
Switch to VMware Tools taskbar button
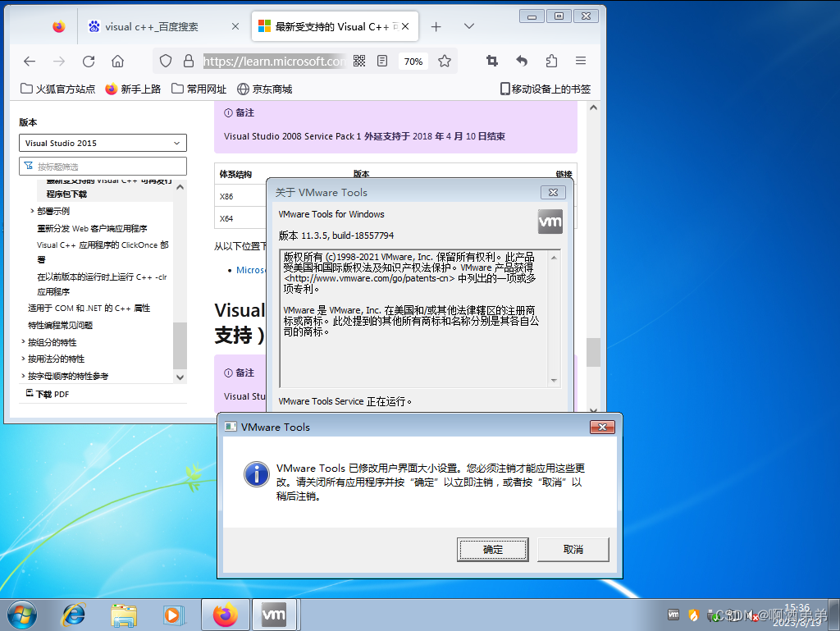point(274,615)
